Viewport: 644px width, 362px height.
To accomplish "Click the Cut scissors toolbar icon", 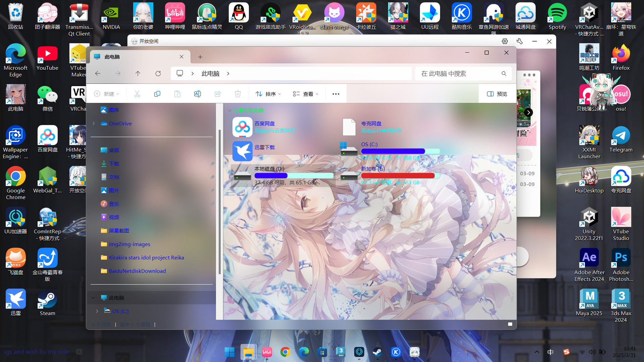I will tap(137, 94).
